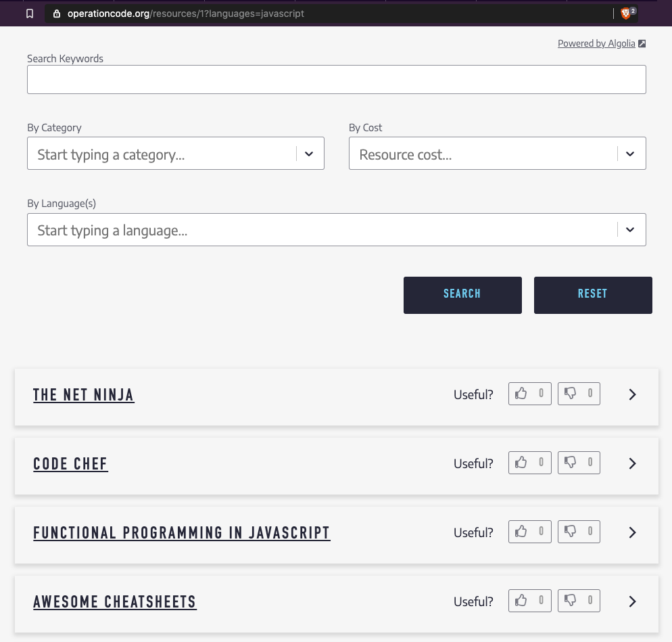Click the thumbs down icon for The Net Ninja
The image size is (672, 642).
coord(570,393)
